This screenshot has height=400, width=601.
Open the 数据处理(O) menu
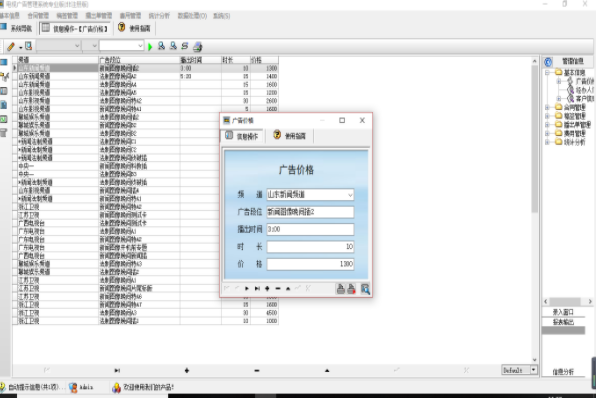(192, 16)
